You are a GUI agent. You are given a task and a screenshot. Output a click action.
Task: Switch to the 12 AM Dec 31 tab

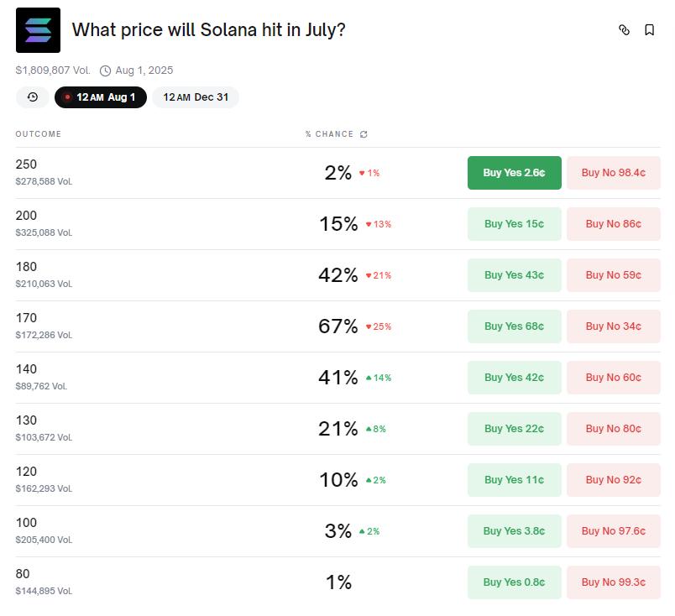pyautogui.click(x=196, y=97)
